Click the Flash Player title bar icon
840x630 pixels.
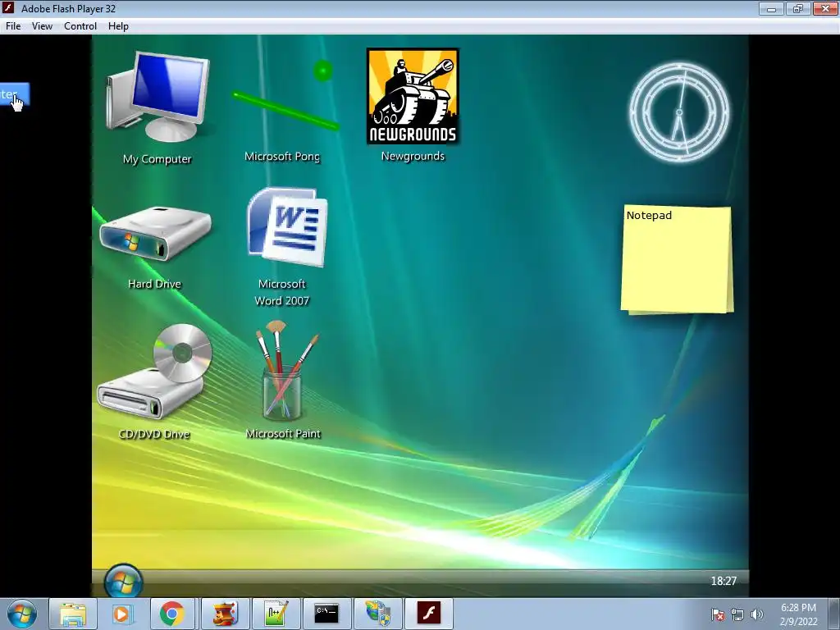point(8,8)
